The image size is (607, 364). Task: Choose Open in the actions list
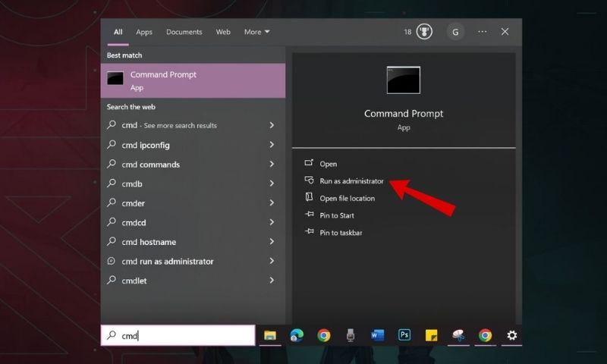point(329,164)
